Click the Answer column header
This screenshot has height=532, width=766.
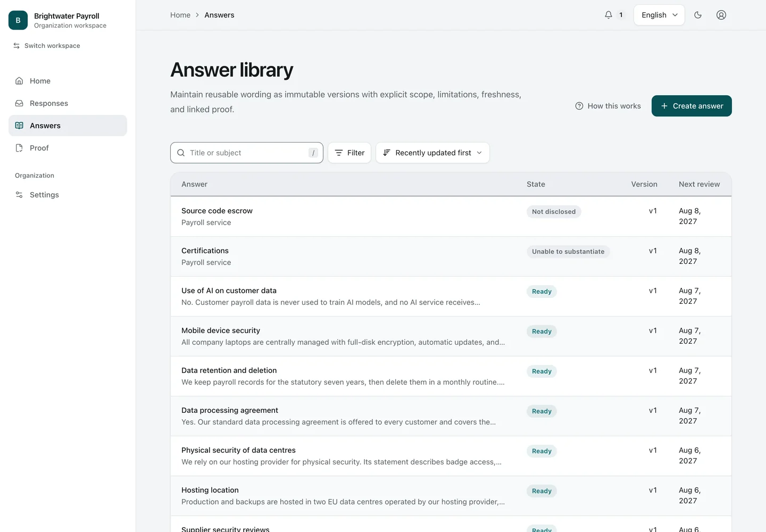(x=194, y=184)
